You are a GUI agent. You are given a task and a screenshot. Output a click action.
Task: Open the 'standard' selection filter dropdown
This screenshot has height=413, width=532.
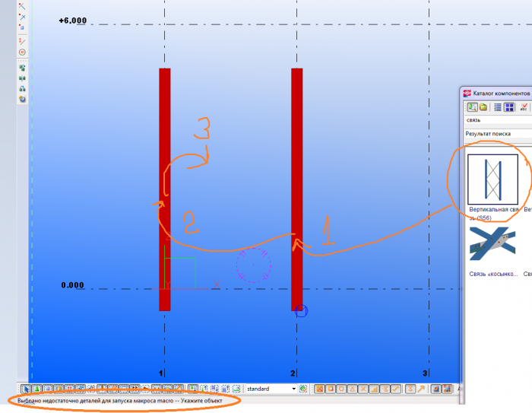[271, 389]
